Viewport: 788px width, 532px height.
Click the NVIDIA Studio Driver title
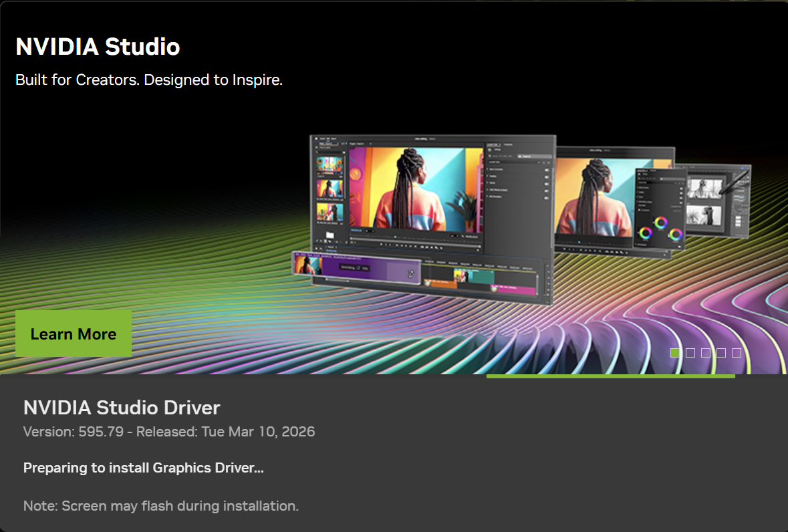tap(122, 408)
